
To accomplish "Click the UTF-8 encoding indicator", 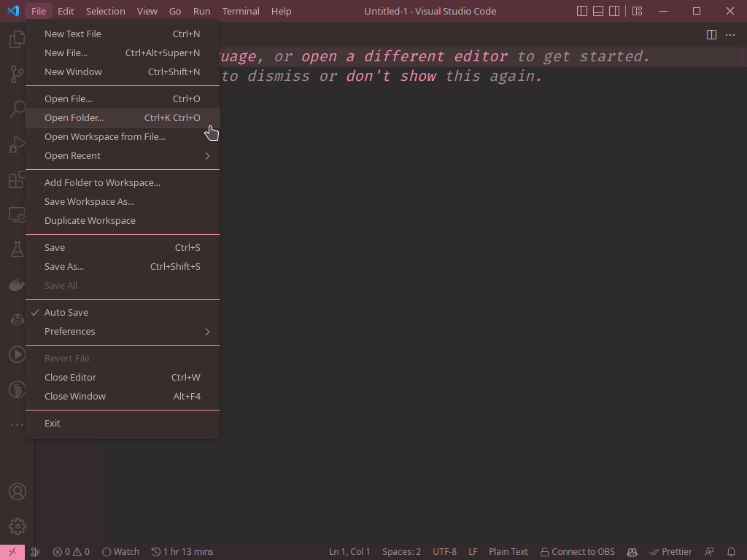I will [x=444, y=552].
